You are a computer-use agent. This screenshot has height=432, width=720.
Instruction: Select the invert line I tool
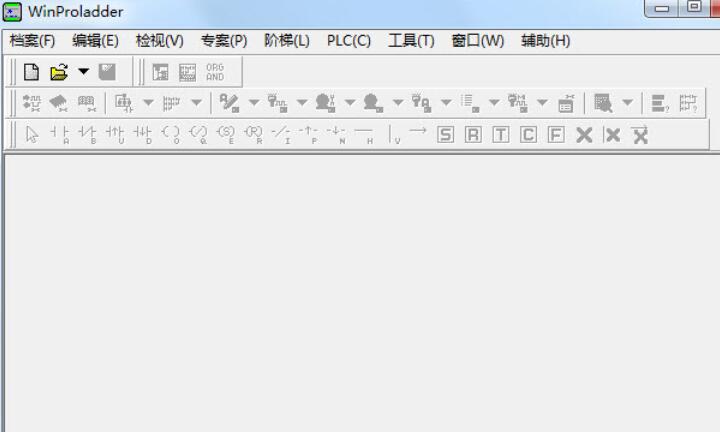tap(281, 135)
